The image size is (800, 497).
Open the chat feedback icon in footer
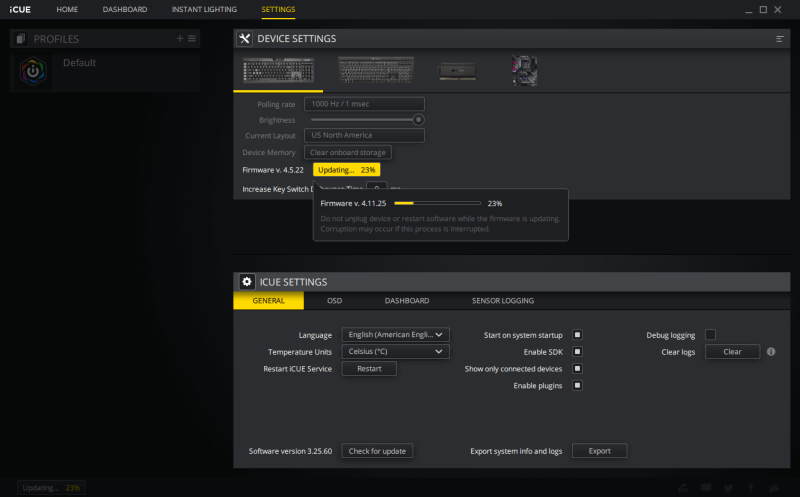[706, 488]
